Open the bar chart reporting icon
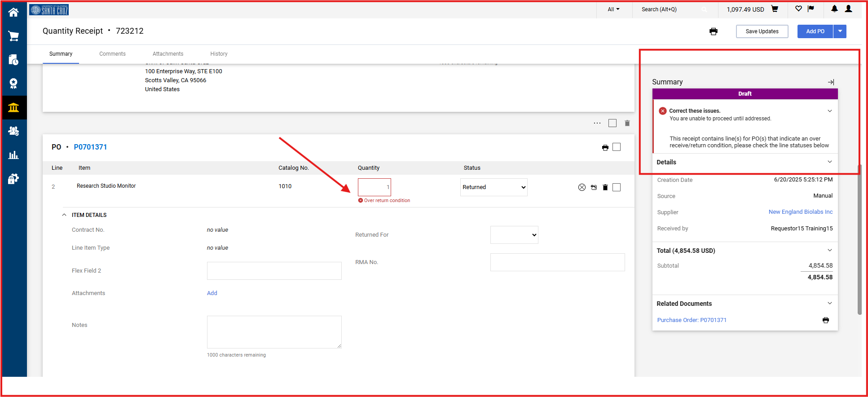The image size is (868, 397). point(13,155)
